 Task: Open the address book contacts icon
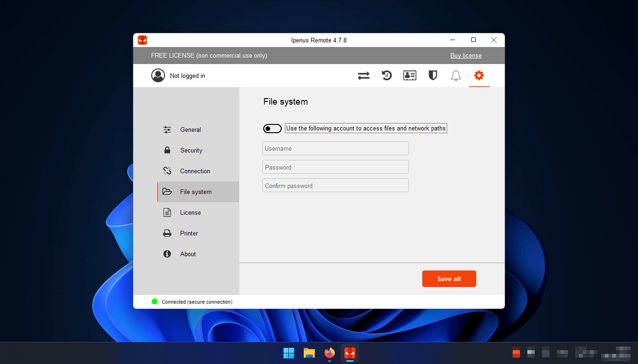(x=410, y=76)
